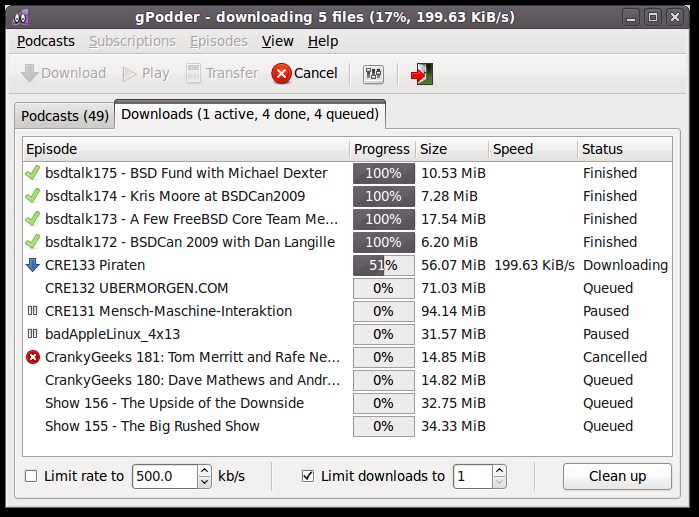Minimize the gPodder window
This screenshot has height=517, width=699.
(630, 18)
